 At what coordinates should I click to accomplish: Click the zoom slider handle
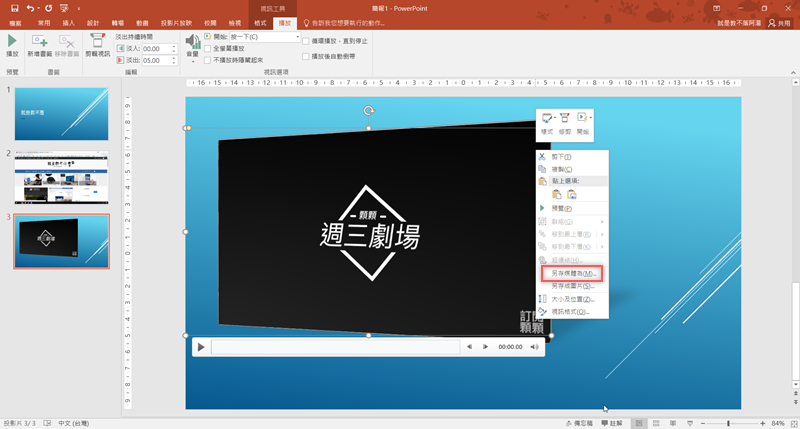(x=729, y=423)
